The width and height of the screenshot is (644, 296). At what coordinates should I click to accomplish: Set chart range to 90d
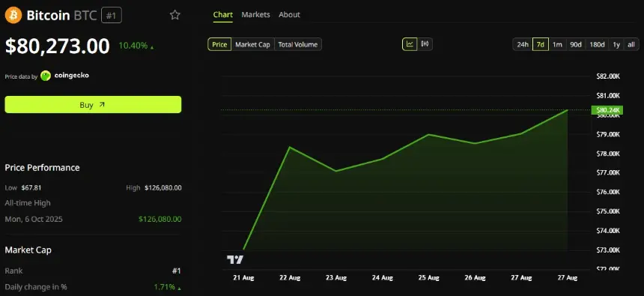coord(575,44)
